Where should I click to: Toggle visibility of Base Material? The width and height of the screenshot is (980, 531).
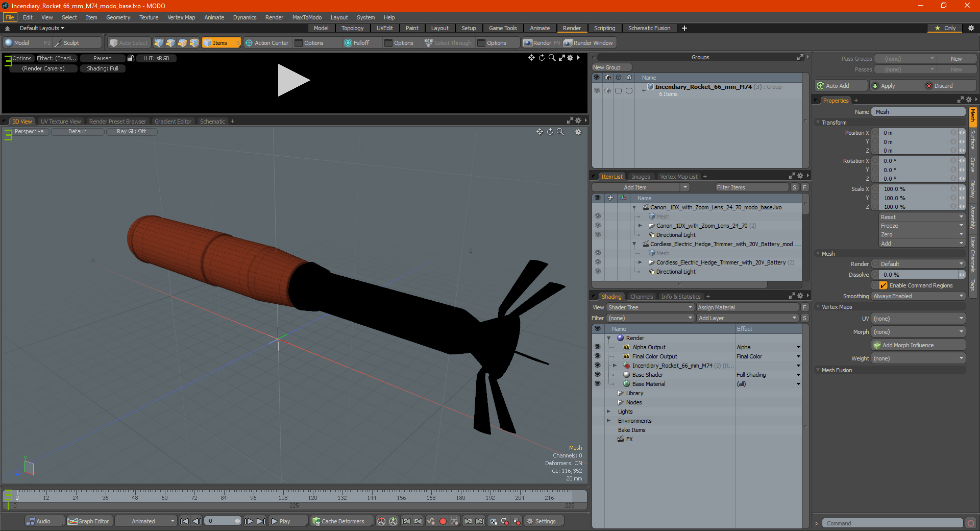pyautogui.click(x=597, y=384)
